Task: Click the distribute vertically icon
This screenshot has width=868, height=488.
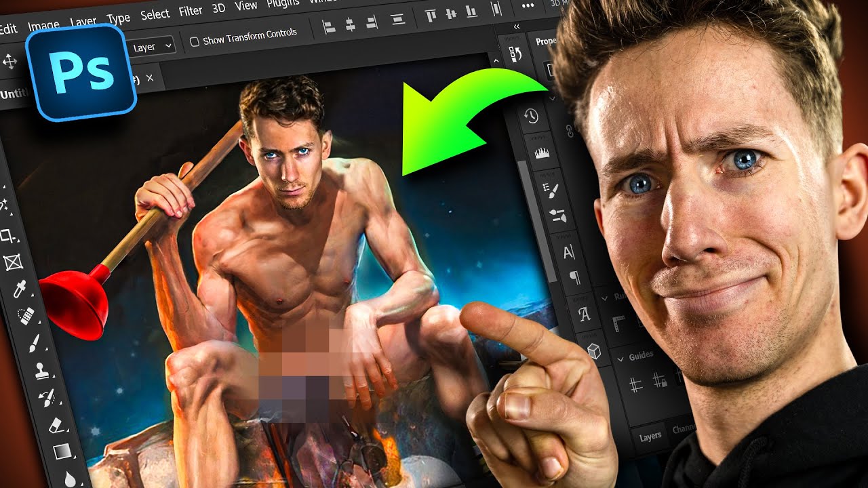Action: pyautogui.click(x=398, y=18)
